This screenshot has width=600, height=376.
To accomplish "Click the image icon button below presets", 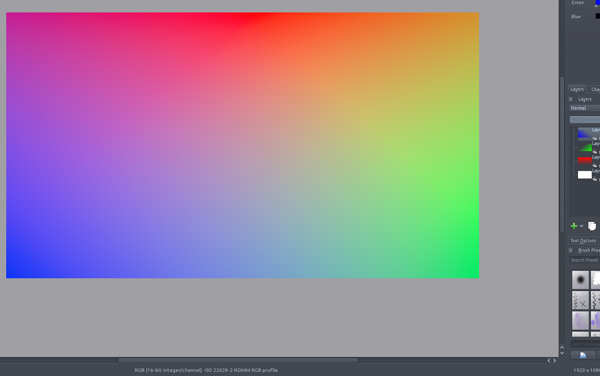I will (583, 355).
